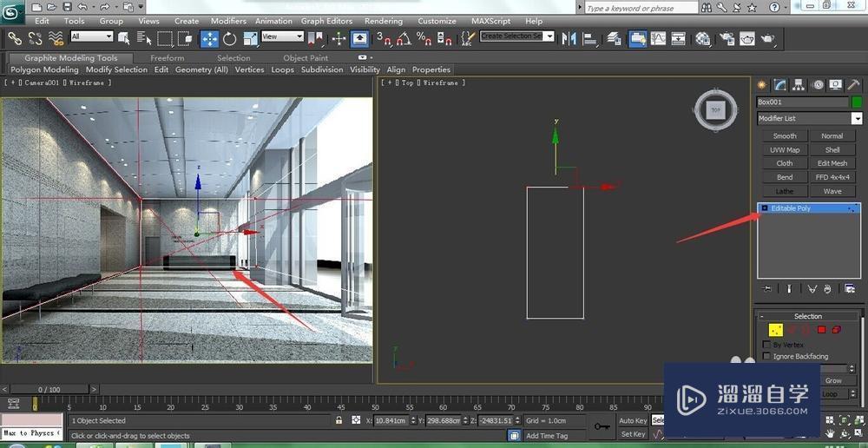Open Quick Access toolbar dropdown arrow
Viewport: 868px width, 448px height.
click(x=141, y=7)
